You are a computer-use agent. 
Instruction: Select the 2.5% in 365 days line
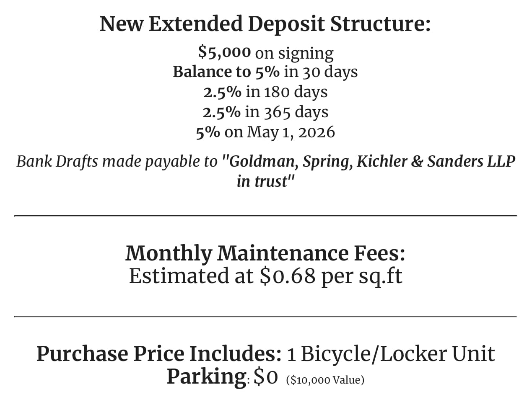pyautogui.click(x=265, y=112)
